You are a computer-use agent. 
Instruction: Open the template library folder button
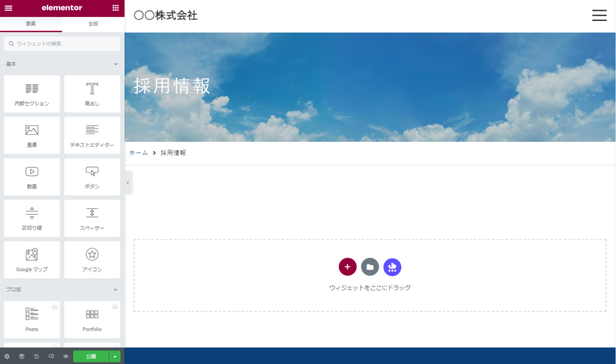(370, 267)
